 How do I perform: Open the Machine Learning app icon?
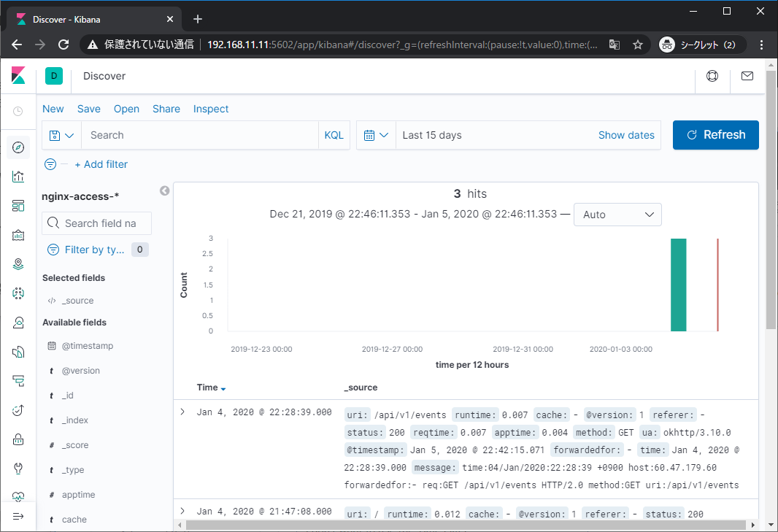click(x=18, y=293)
